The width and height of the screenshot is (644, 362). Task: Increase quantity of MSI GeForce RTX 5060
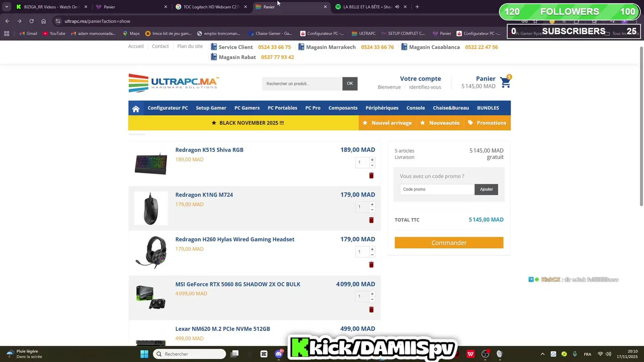point(372,294)
